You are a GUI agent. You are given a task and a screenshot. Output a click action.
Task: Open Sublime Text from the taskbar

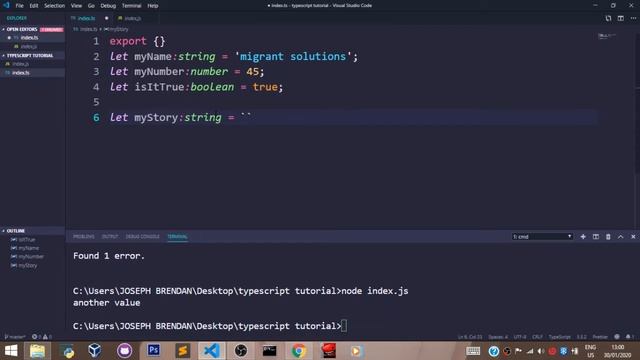pos(182,351)
